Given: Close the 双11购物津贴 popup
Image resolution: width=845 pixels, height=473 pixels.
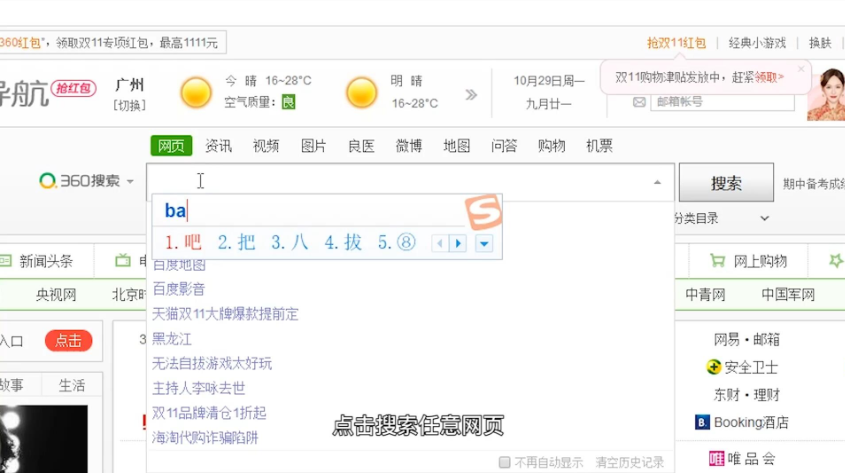Looking at the screenshot, I should [x=800, y=70].
